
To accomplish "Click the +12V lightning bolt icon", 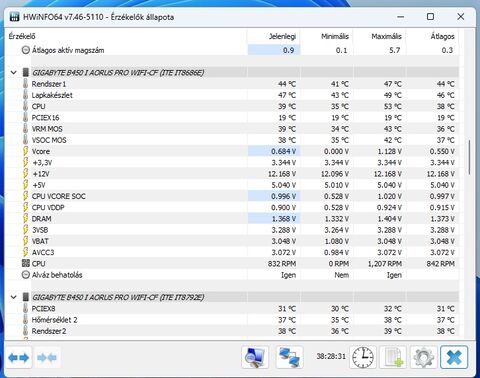I will [25, 174].
